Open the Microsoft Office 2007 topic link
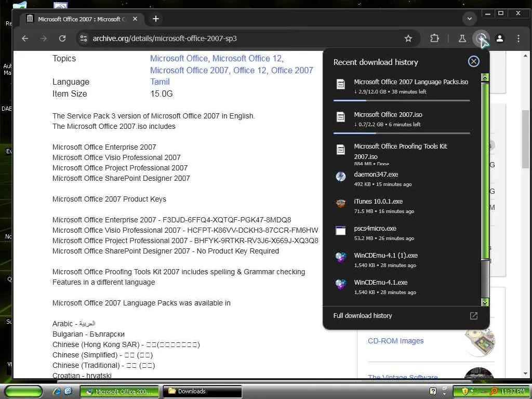Screen dimensions: 532x399 [x=189, y=70]
